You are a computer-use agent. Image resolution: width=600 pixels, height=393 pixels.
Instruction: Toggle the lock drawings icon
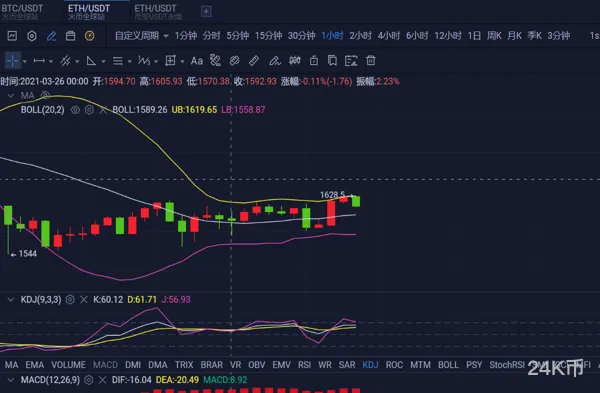(314, 60)
